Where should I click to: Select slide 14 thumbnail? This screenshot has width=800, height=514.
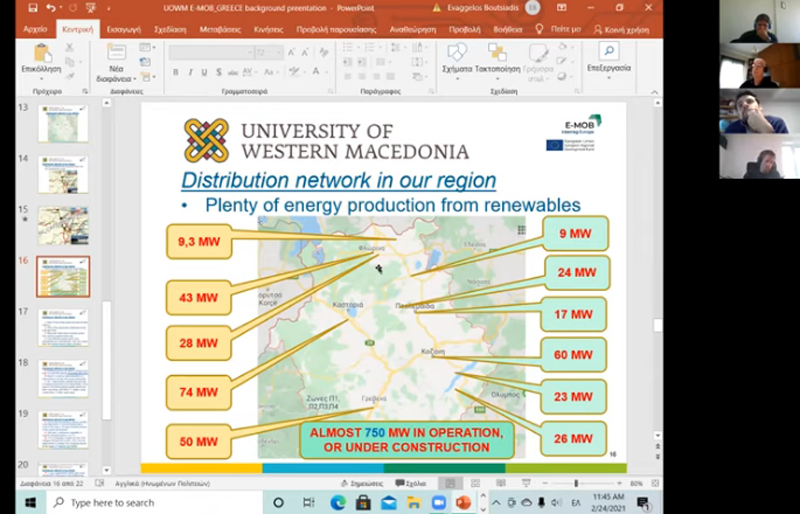(63, 175)
